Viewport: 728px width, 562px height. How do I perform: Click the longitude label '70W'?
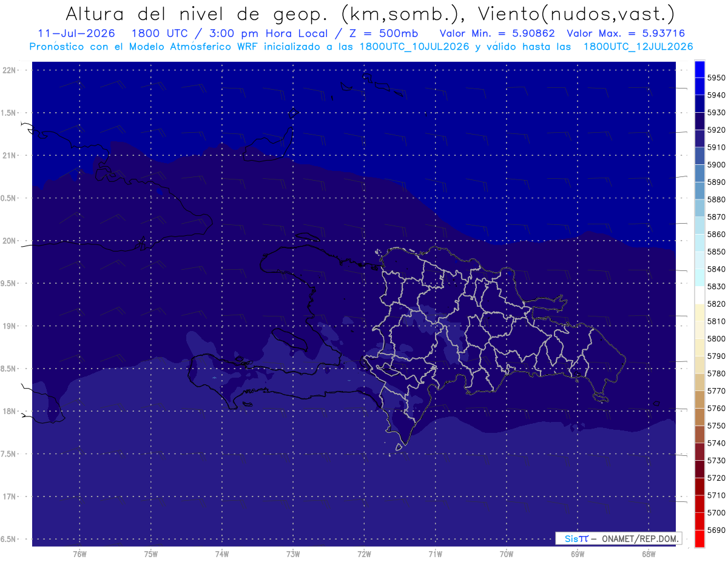pos(506,554)
